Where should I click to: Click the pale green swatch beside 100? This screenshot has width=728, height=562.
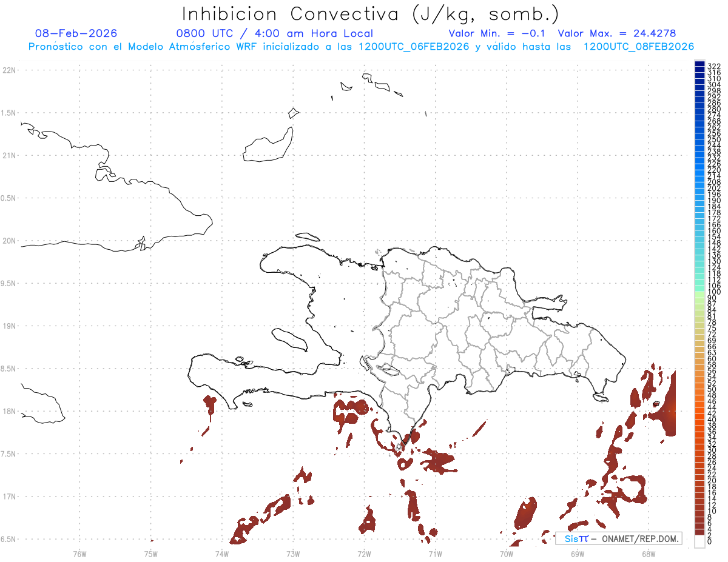pos(699,295)
